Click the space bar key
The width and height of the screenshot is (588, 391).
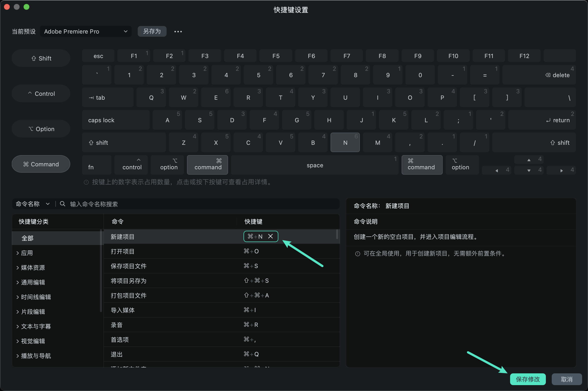[x=315, y=165]
